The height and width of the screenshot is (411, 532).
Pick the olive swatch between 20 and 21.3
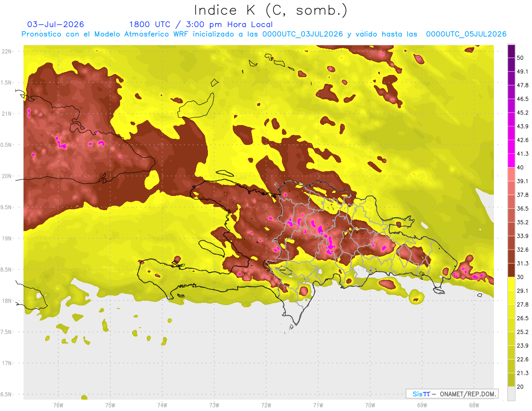tap(511, 380)
